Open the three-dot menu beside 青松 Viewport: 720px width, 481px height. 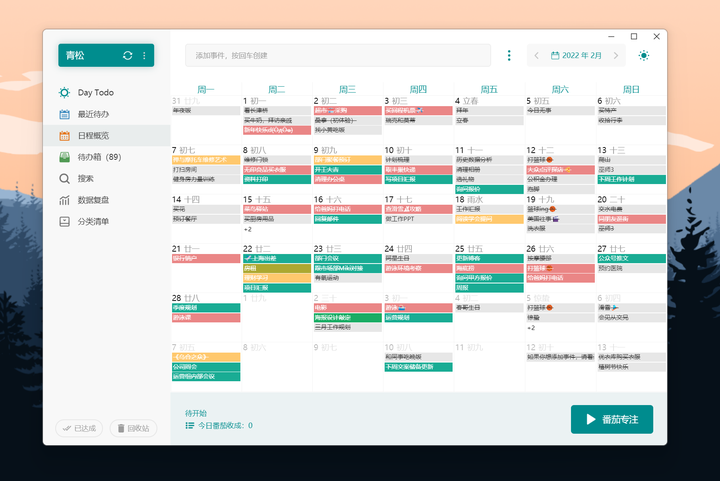(144, 56)
